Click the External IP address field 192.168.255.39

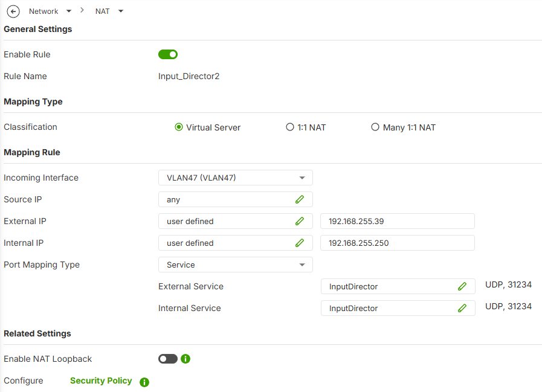click(398, 221)
